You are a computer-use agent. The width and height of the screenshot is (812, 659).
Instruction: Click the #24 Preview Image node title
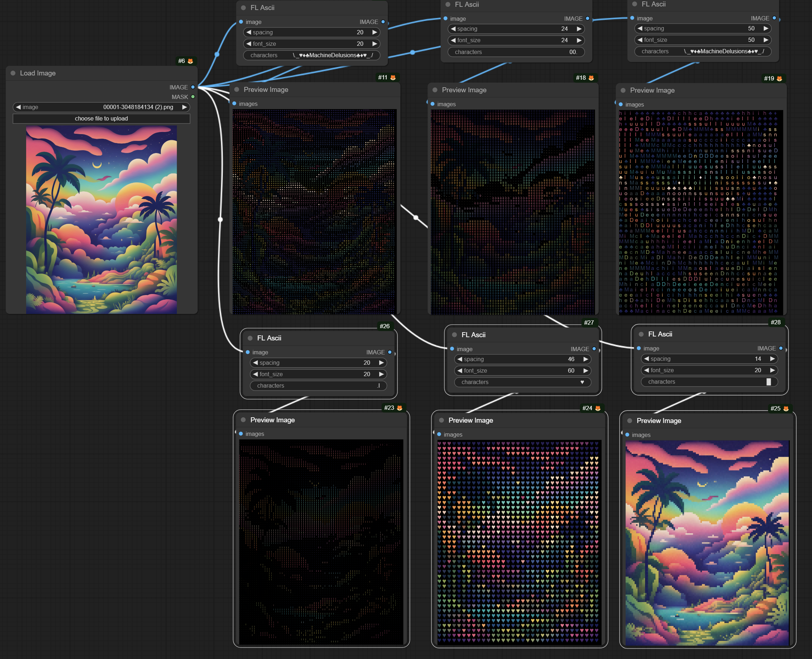pos(470,420)
